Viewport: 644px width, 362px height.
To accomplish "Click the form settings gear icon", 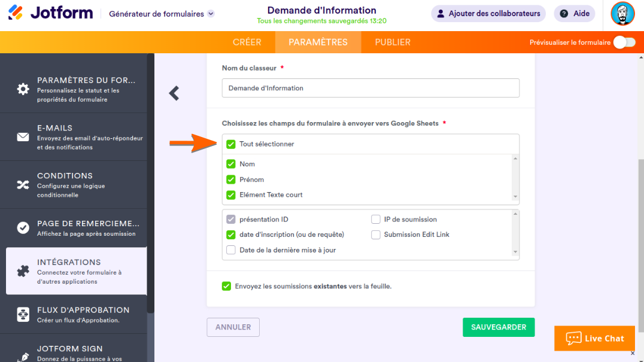I will pos(23,89).
